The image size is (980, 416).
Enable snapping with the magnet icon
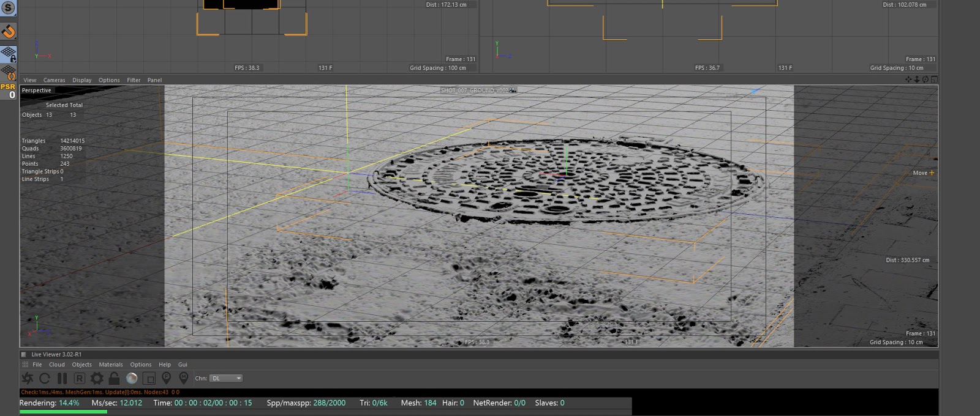9,31
